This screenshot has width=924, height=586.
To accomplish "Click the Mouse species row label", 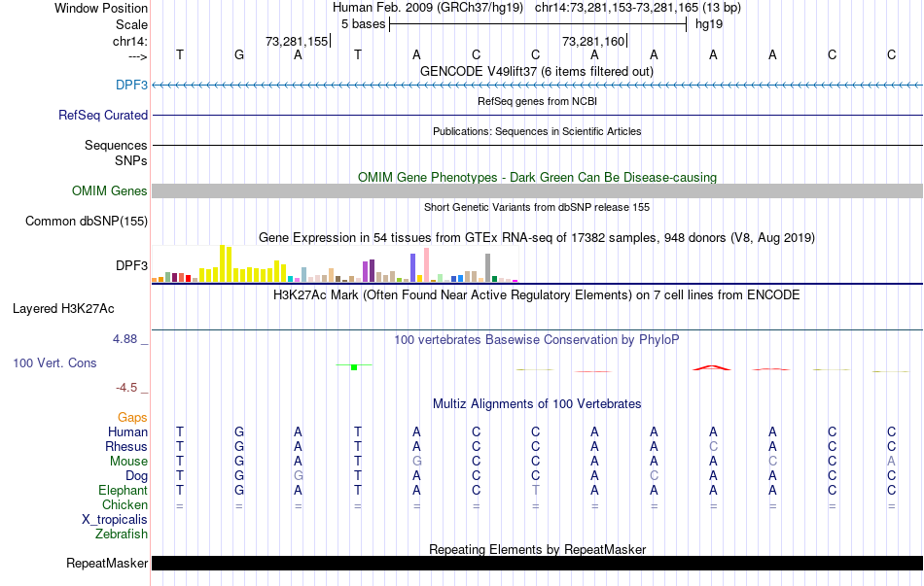I will pyautogui.click(x=127, y=462).
